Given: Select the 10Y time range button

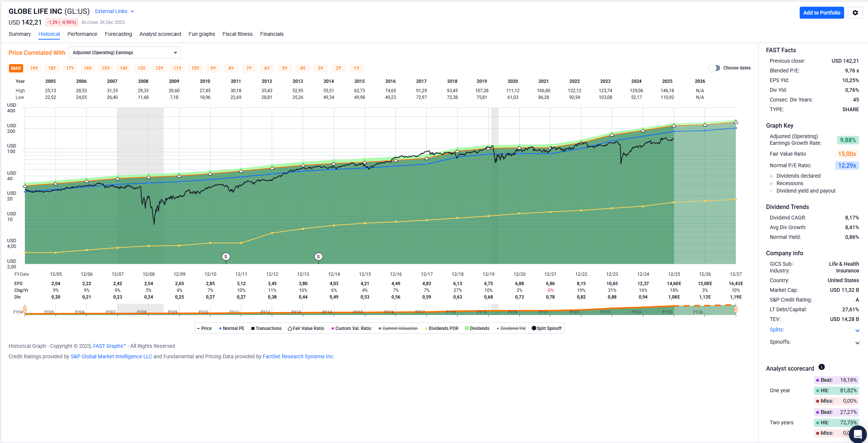Looking at the screenshot, I should coord(195,68).
